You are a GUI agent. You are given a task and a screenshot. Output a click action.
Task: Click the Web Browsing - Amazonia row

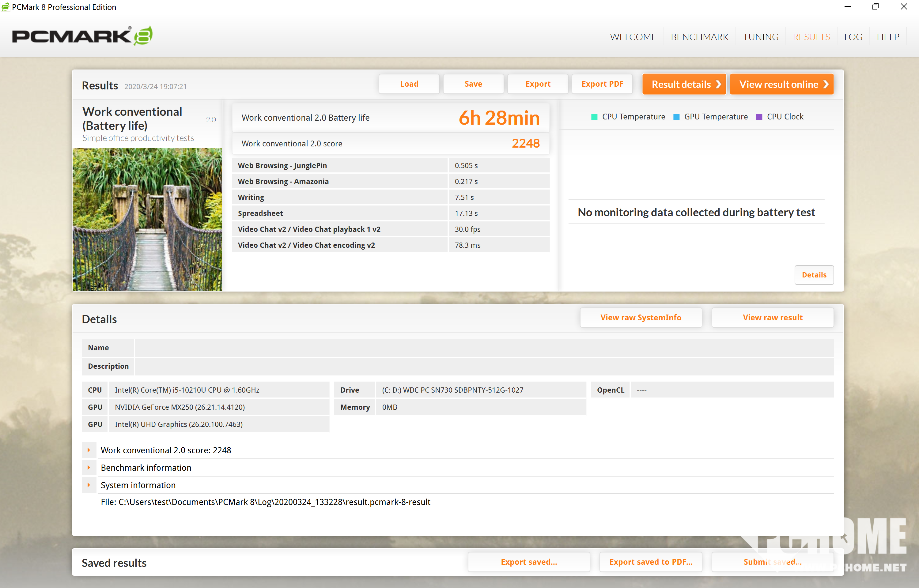click(x=391, y=181)
